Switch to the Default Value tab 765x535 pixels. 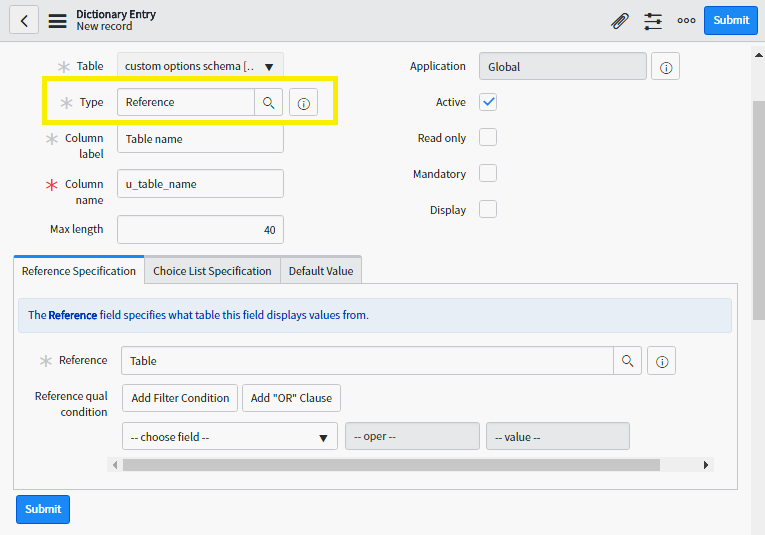(320, 271)
